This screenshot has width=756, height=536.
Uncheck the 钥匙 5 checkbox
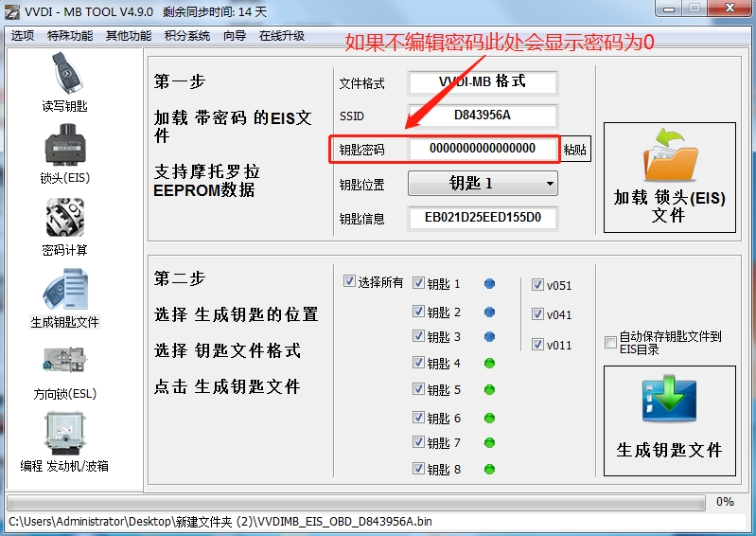[x=418, y=389]
